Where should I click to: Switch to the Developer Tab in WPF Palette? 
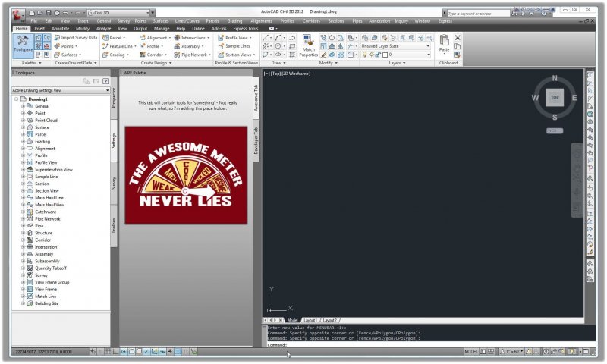(x=256, y=140)
